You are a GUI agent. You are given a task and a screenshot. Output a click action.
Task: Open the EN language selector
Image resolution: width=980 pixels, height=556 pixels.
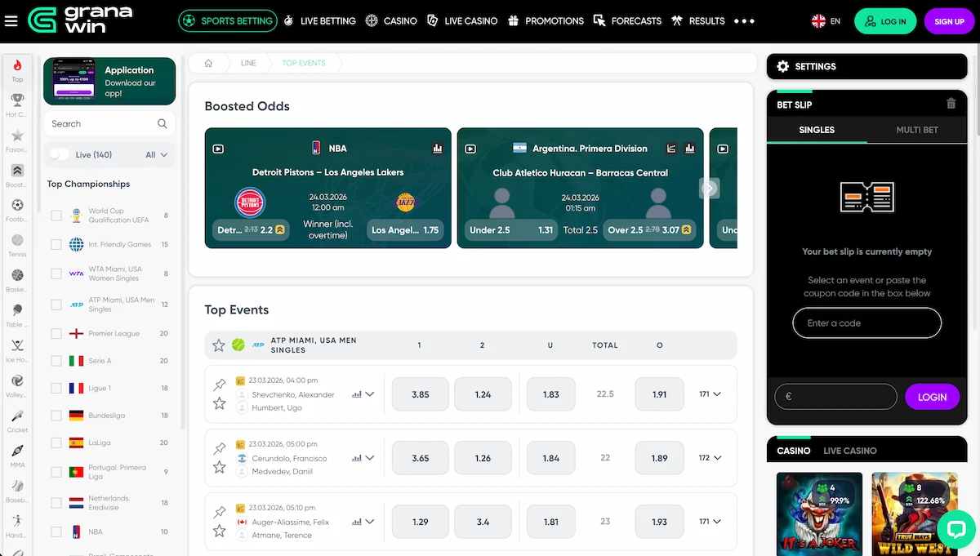826,21
